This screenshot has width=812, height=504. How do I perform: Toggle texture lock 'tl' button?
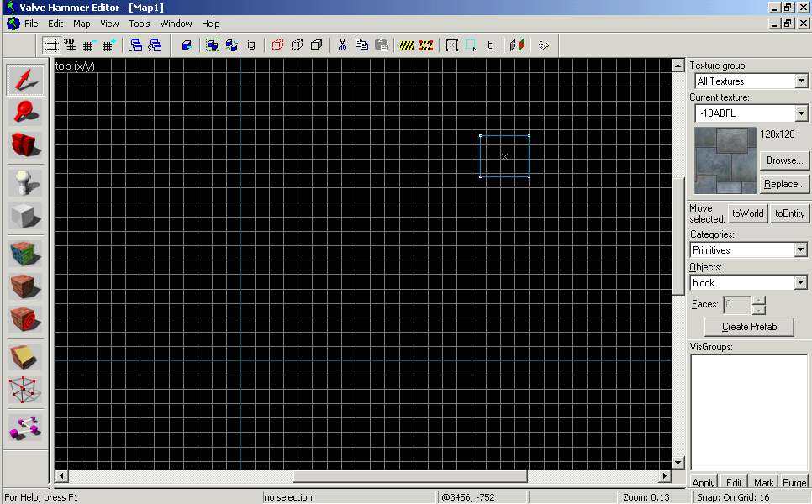[x=490, y=45]
